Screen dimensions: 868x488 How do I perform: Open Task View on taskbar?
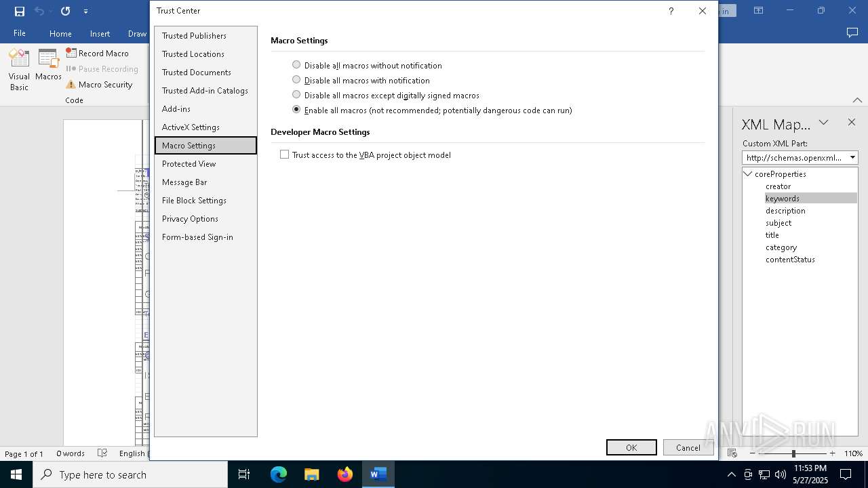244,474
